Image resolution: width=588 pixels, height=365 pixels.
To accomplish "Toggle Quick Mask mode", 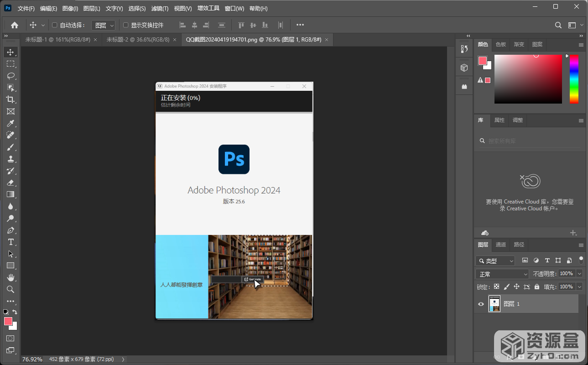I will [10, 339].
